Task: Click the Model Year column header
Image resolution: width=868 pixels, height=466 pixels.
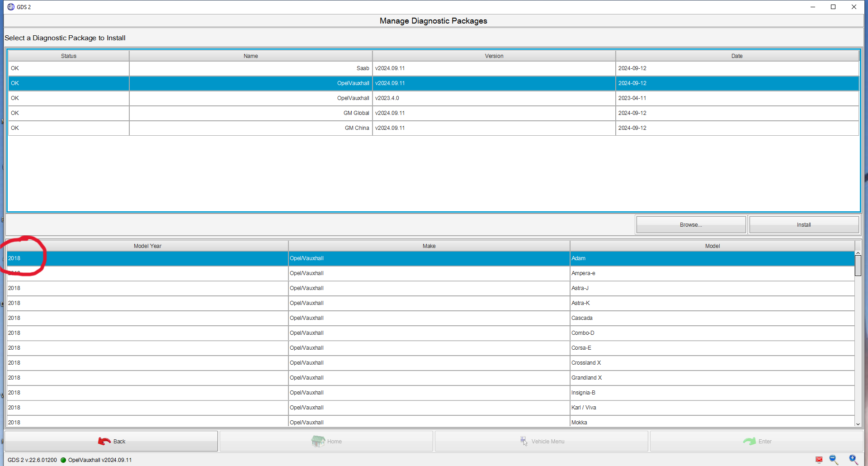Action: 147,246
